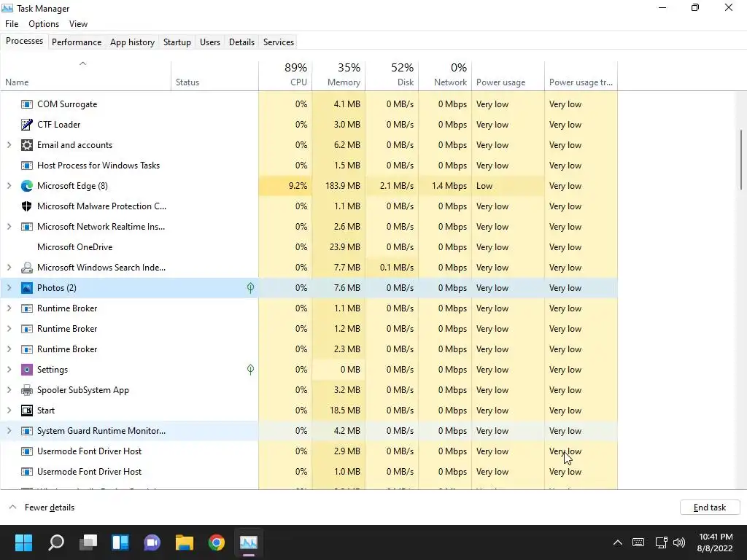Screen dimensions: 747x560
Task: Click the Task Manager taskbar icon
Action: [x=249, y=542]
